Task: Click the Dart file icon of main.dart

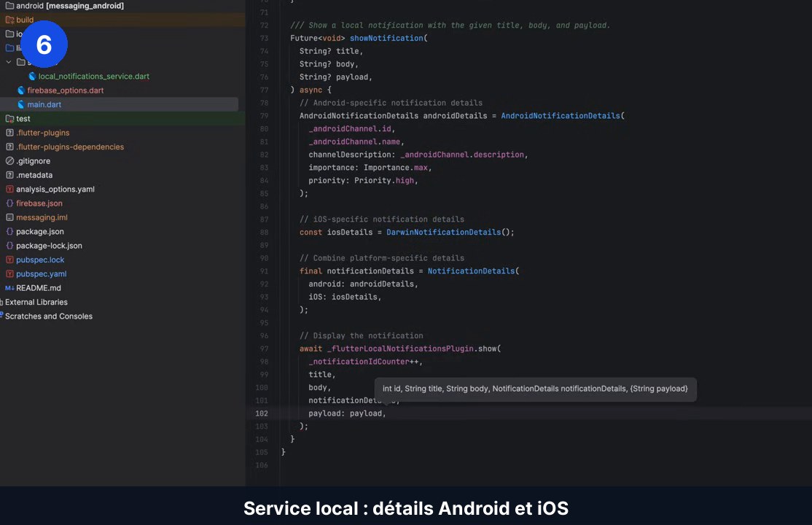Action: pyautogui.click(x=20, y=104)
